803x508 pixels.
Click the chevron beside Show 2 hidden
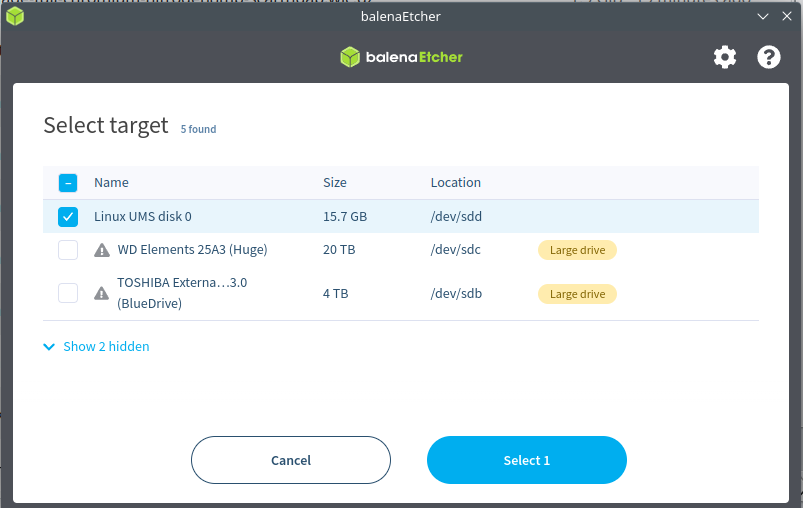tap(49, 347)
